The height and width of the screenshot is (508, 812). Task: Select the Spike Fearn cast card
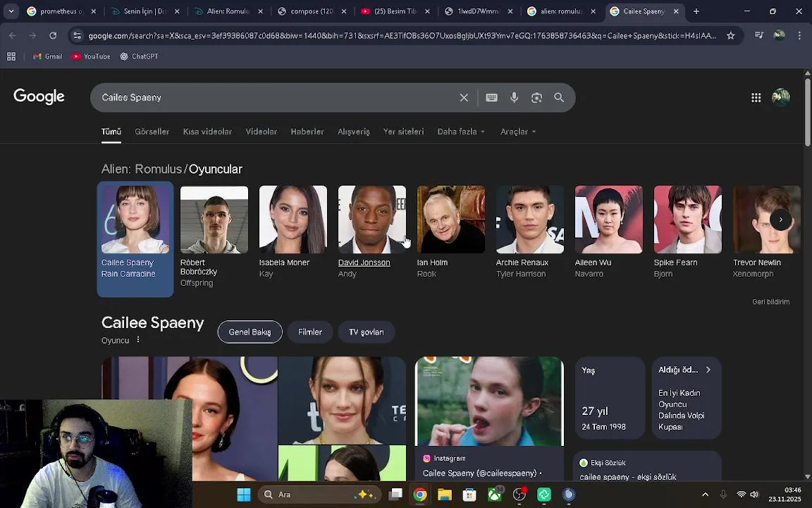pos(688,231)
